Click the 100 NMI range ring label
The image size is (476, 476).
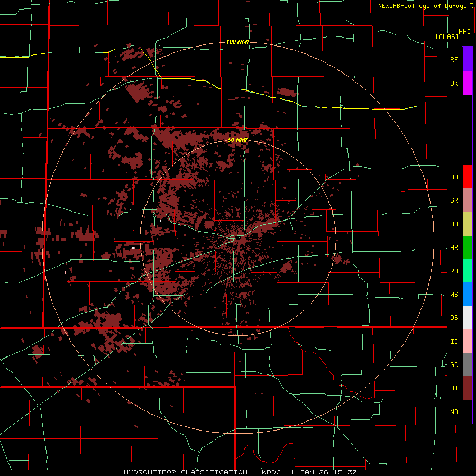pyautogui.click(x=237, y=42)
